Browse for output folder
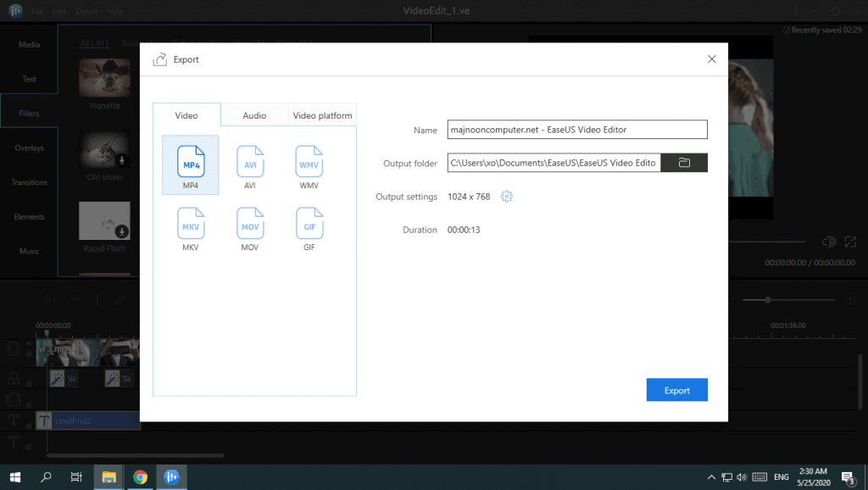This screenshot has width=868, height=490. [684, 163]
